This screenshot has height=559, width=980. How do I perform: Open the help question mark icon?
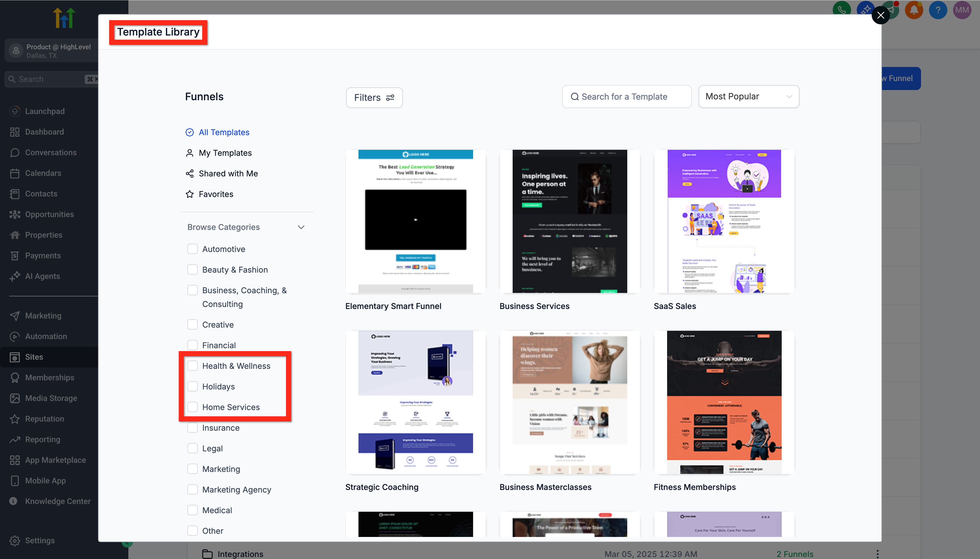tap(938, 10)
